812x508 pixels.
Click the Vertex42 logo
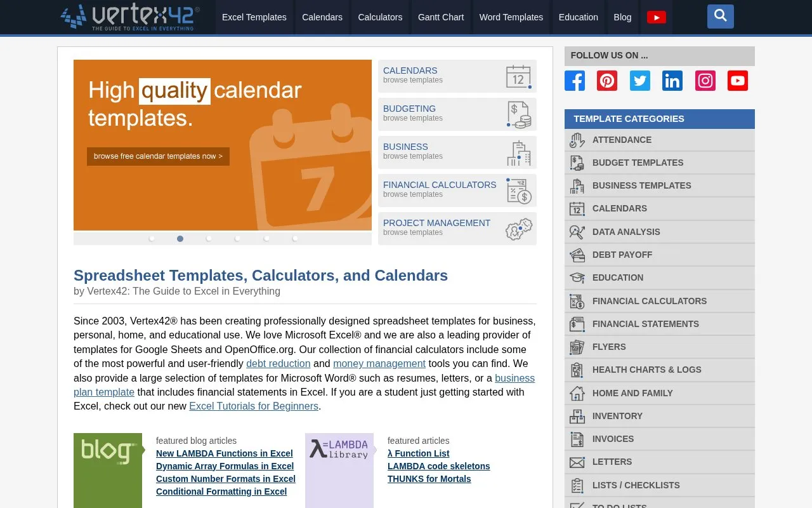coord(130,17)
